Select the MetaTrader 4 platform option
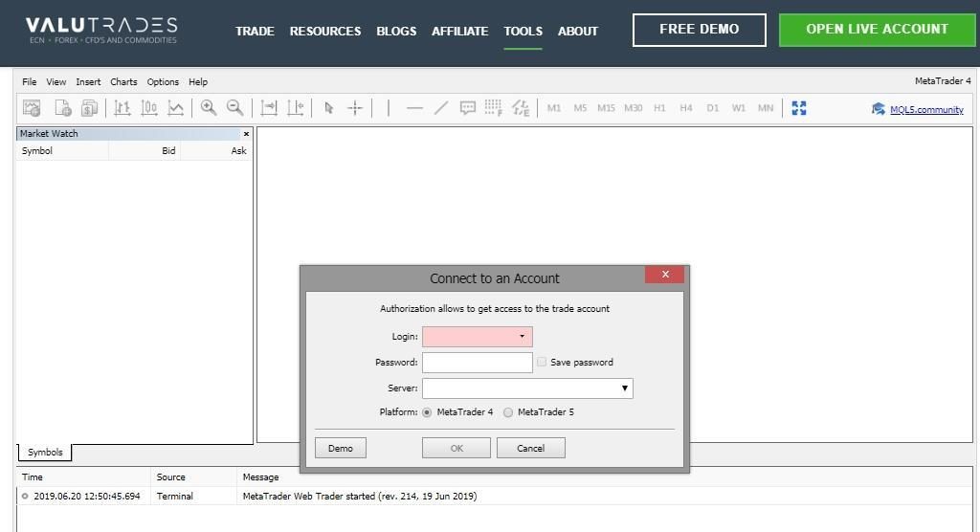Screen dimensions: 980x532 pyautogui.click(x=427, y=412)
